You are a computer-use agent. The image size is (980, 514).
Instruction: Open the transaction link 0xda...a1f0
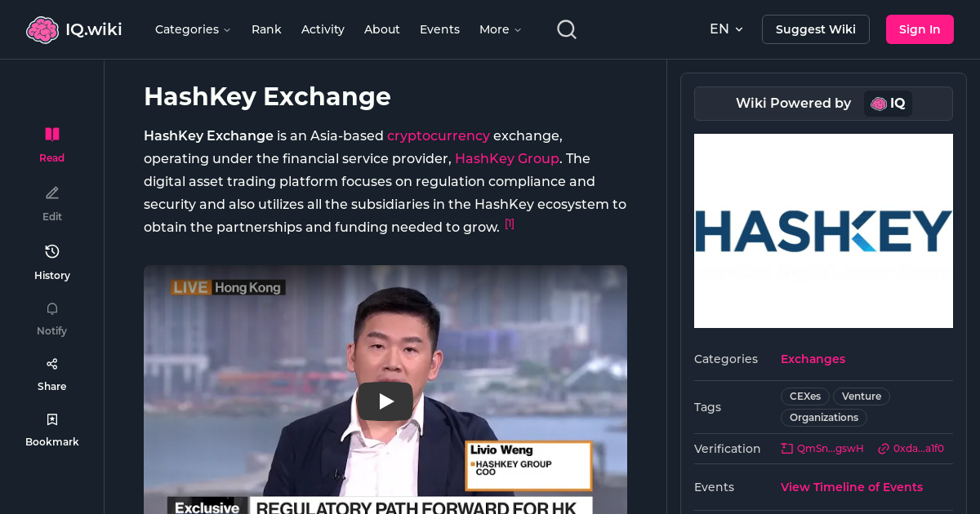[x=911, y=448]
